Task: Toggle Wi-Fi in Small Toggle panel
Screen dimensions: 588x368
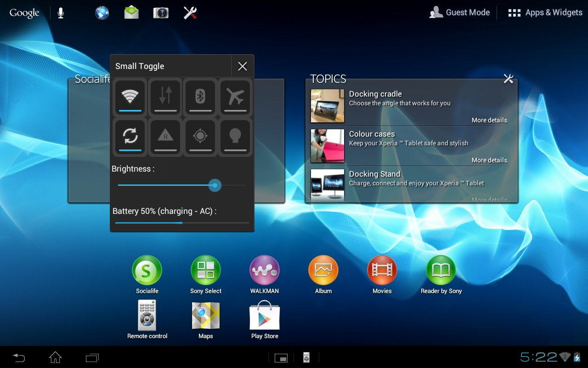Action: tap(130, 98)
